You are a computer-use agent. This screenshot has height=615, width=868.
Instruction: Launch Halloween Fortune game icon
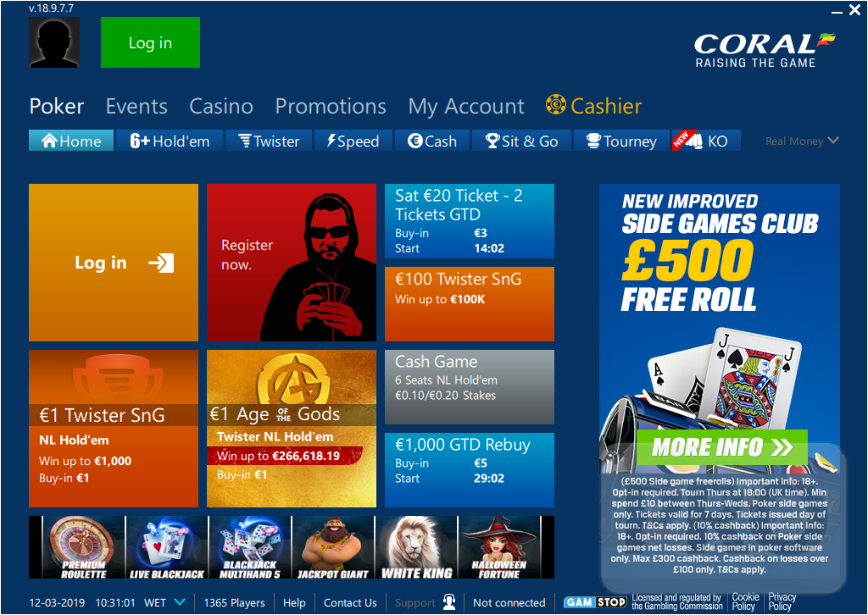tap(499, 547)
